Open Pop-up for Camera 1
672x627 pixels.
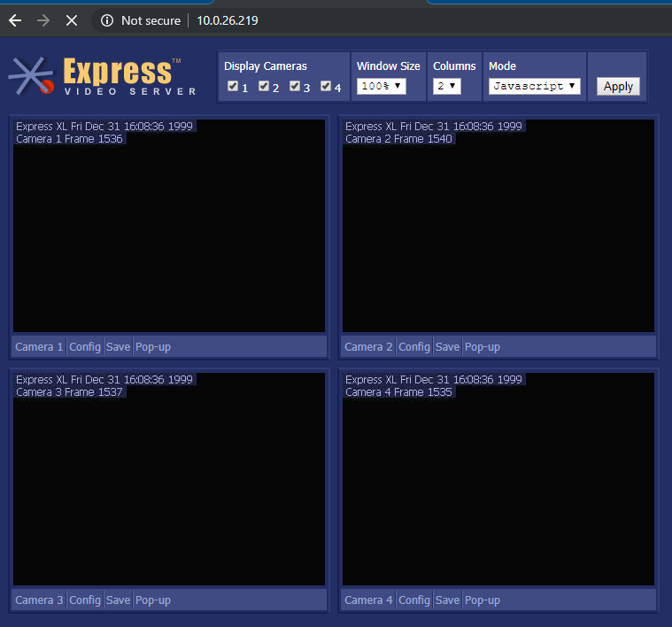[x=153, y=347]
